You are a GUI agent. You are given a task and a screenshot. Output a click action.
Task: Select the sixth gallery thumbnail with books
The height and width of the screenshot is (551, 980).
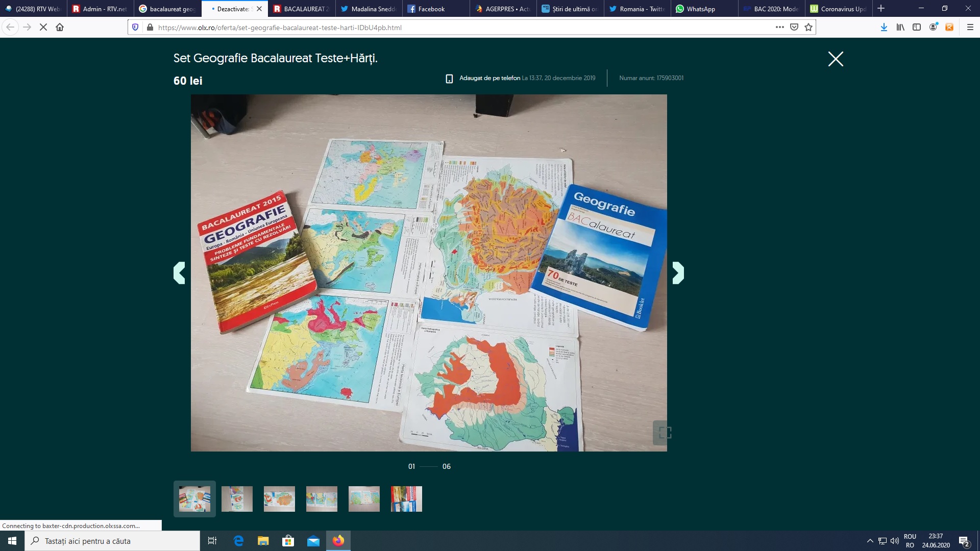[x=406, y=499]
